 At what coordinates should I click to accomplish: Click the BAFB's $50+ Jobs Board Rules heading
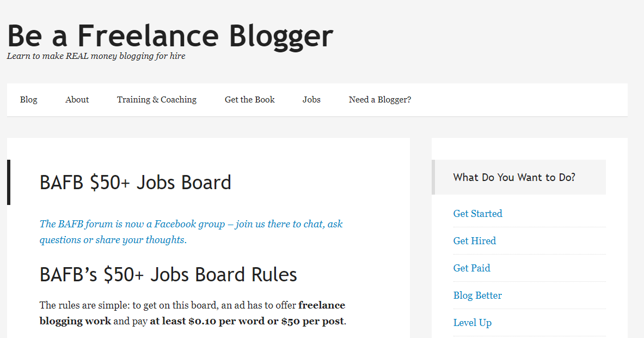[x=168, y=274]
